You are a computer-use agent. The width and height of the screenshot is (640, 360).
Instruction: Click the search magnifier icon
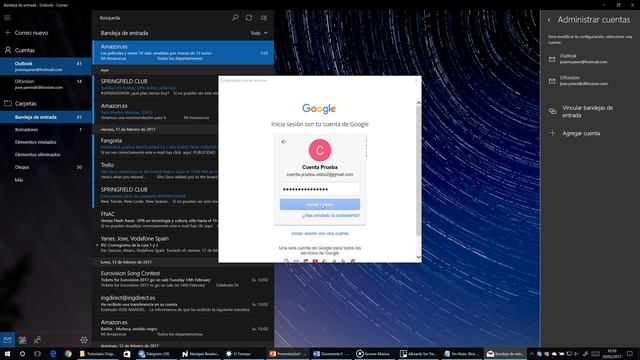pyautogui.click(x=235, y=18)
